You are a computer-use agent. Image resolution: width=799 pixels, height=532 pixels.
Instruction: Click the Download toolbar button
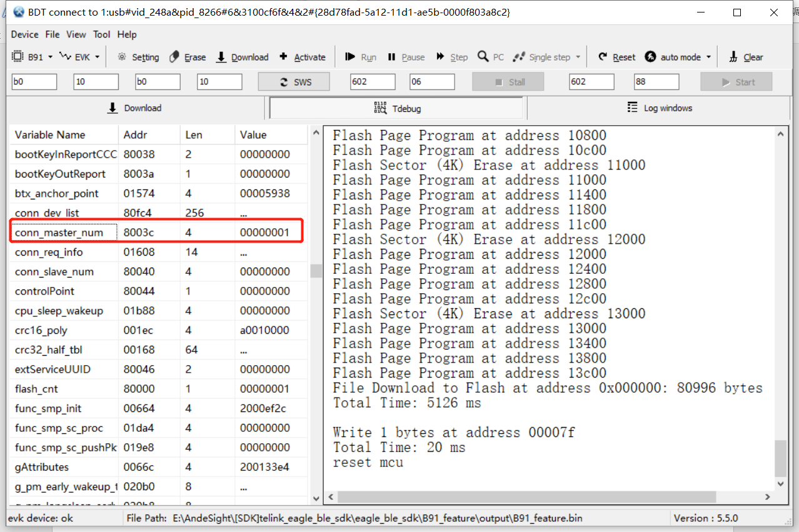pos(242,57)
